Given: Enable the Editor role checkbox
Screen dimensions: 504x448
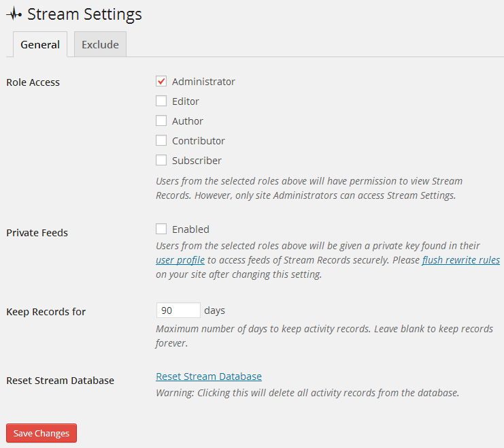Looking at the screenshot, I should [x=161, y=101].
